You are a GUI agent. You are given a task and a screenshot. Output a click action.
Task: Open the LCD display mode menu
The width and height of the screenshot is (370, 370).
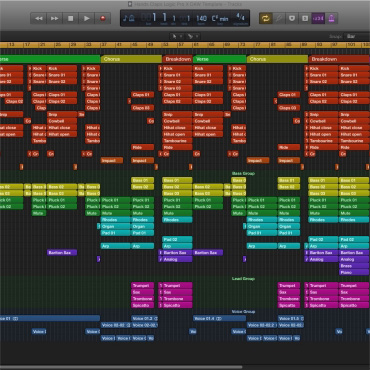click(129, 18)
